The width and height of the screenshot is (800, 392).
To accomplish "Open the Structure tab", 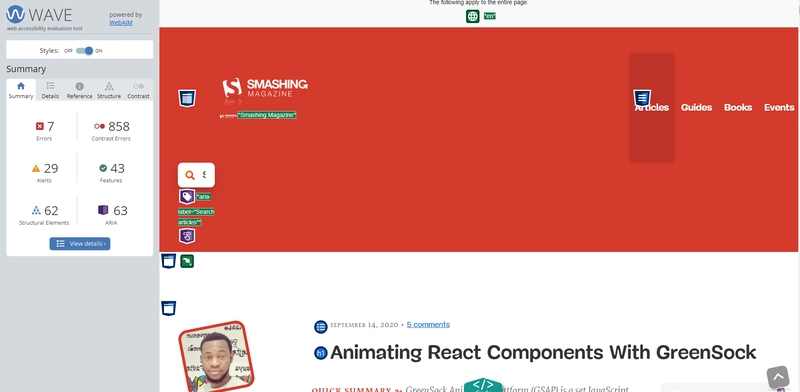I will 109,90.
